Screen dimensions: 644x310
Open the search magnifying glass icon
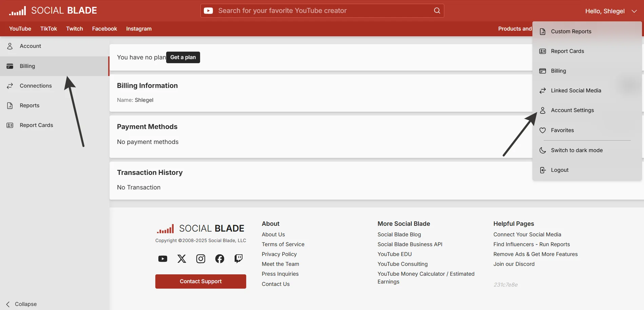tap(436, 11)
